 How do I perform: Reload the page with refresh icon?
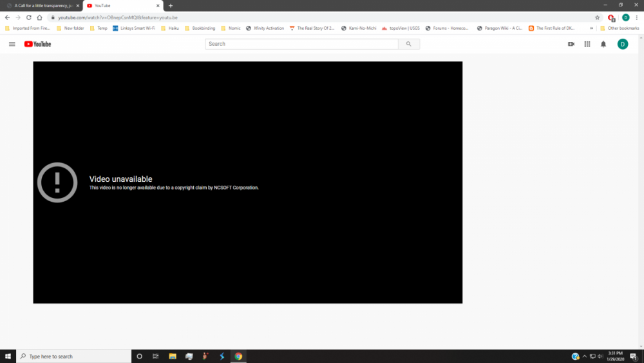29,17
